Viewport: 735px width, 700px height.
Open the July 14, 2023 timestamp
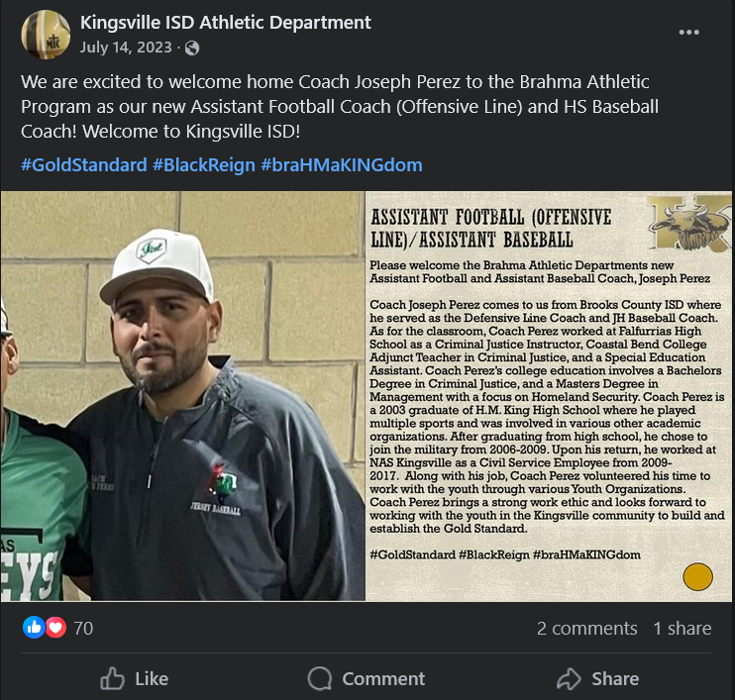click(126, 48)
